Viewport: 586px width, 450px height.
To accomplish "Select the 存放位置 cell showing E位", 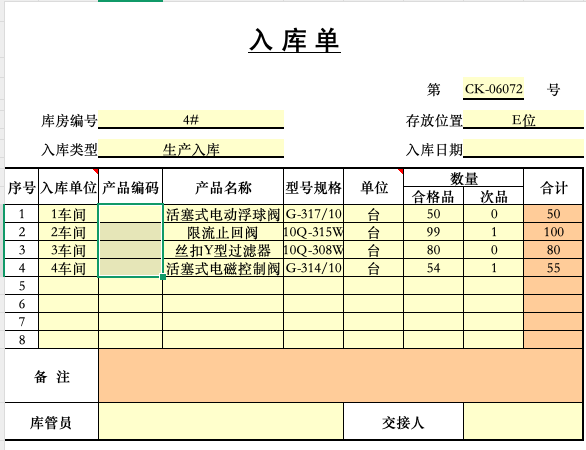I will pyautogui.click(x=523, y=120).
